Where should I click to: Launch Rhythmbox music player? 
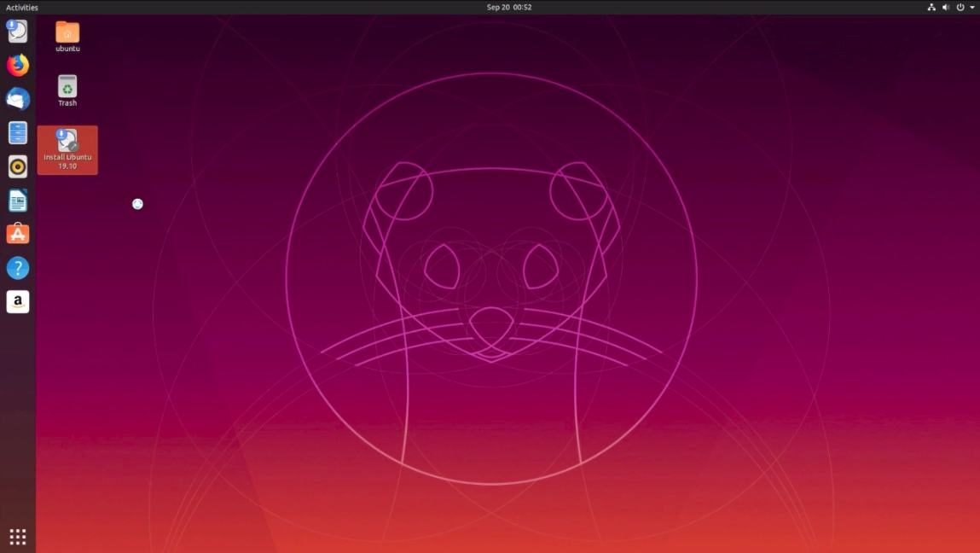click(18, 166)
